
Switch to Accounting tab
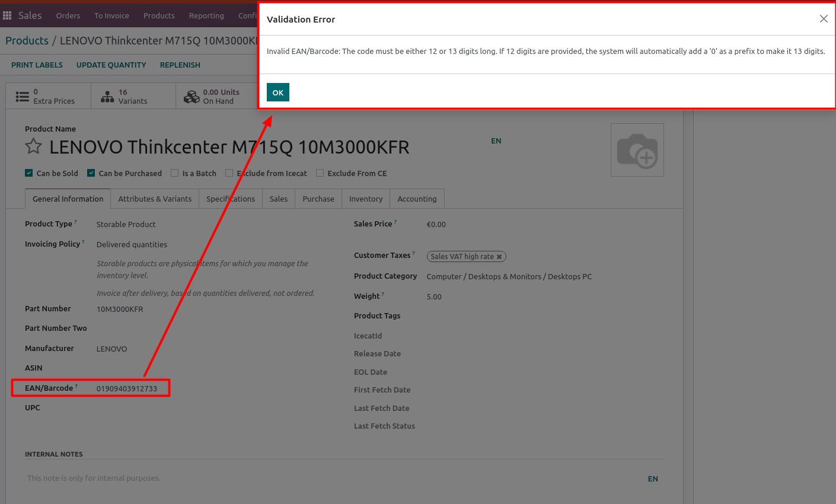pos(417,199)
